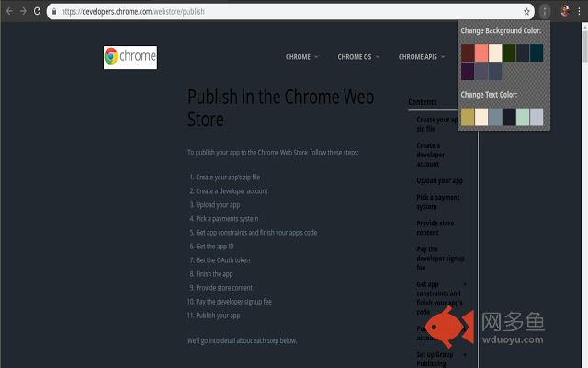The width and height of the screenshot is (588, 368).
Task: Click the color changer extension icon
Action: pyautogui.click(x=545, y=12)
